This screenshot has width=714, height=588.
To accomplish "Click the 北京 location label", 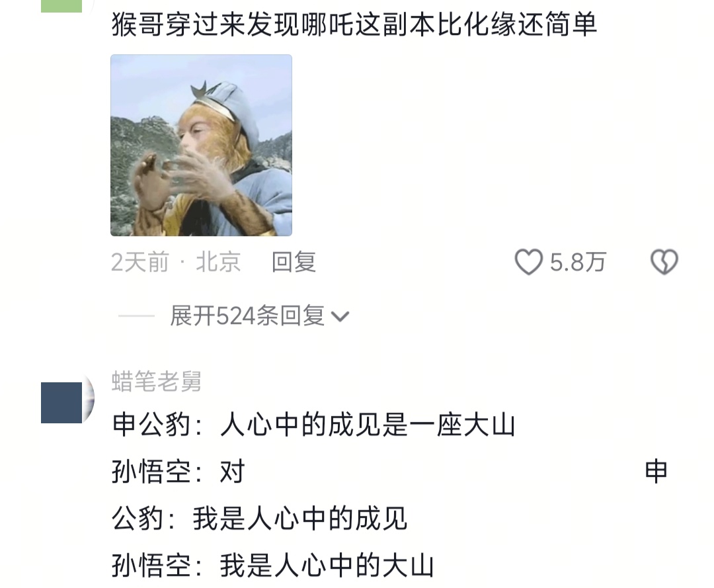I will tap(218, 263).
